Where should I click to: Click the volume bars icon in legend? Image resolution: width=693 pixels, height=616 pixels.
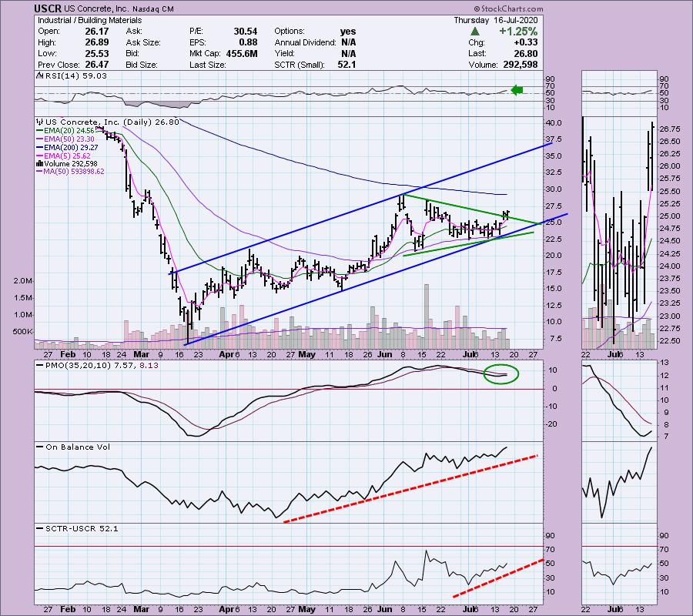tap(40, 163)
